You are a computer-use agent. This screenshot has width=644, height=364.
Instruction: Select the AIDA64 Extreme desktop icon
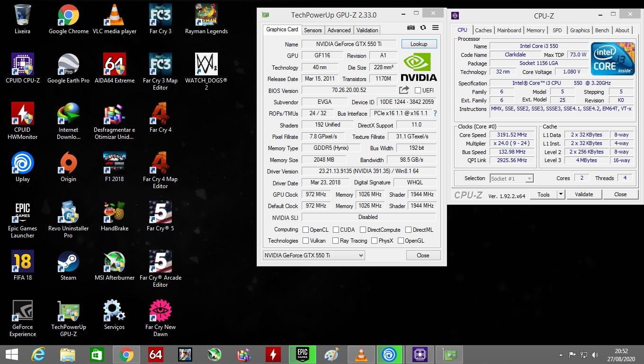click(114, 68)
